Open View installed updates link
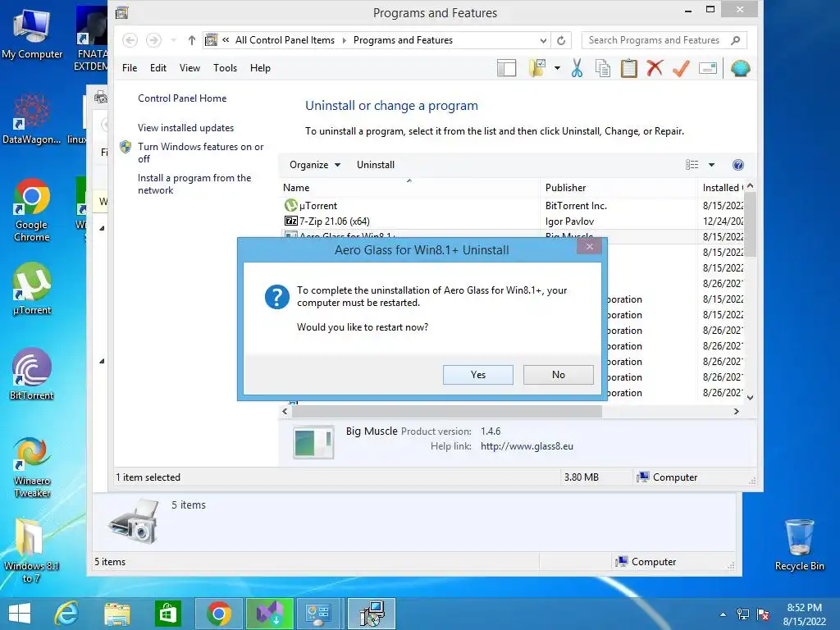Viewport: 840px width, 630px height. [185, 127]
